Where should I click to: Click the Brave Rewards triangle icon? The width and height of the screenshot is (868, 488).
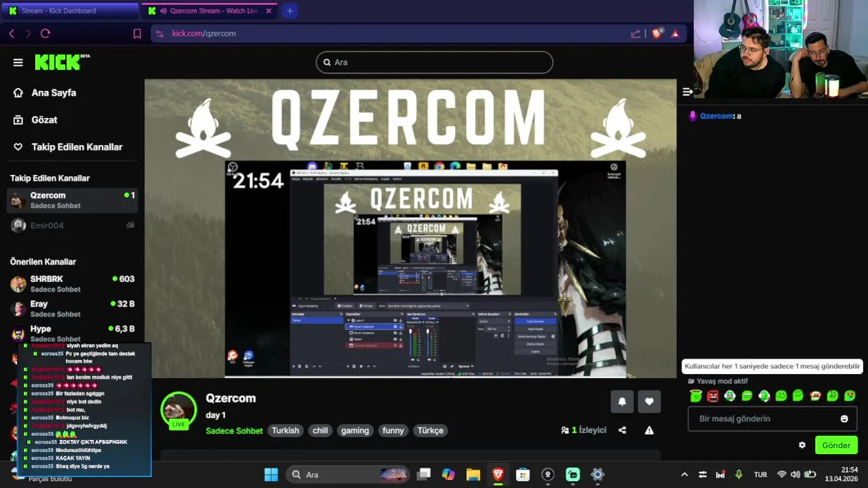675,33
